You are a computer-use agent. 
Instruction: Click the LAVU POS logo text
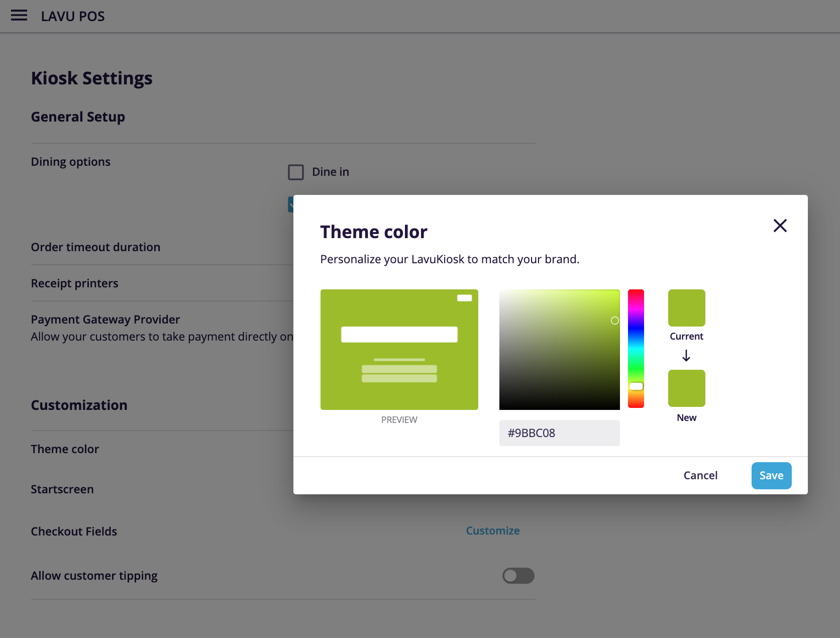click(x=72, y=16)
